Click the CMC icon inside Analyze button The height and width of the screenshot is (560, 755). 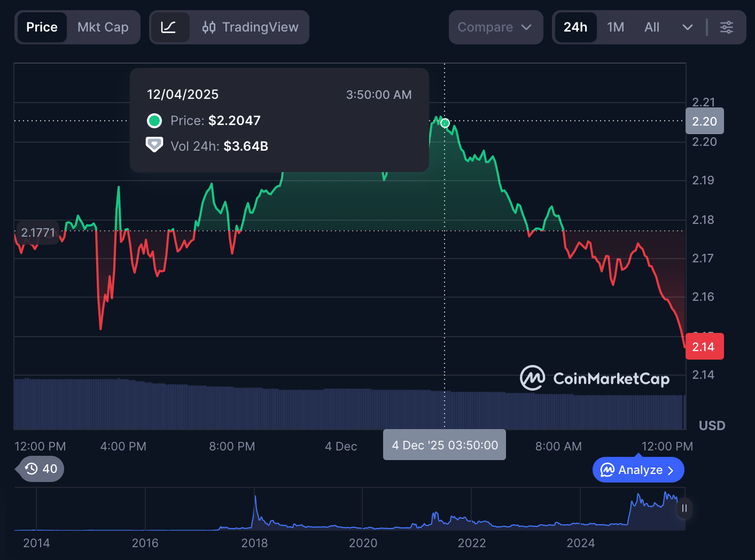(x=607, y=470)
